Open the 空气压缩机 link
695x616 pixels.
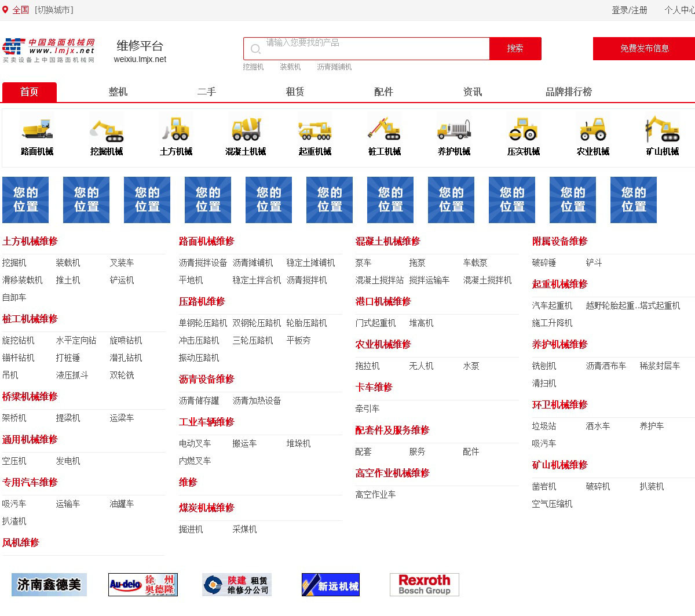[x=553, y=504]
